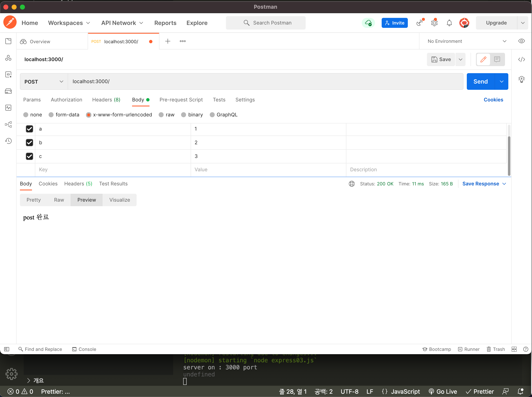The height and width of the screenshot is (397, 532).
Task: Open the Environments sidebar icon
Action: click(8, 74)
